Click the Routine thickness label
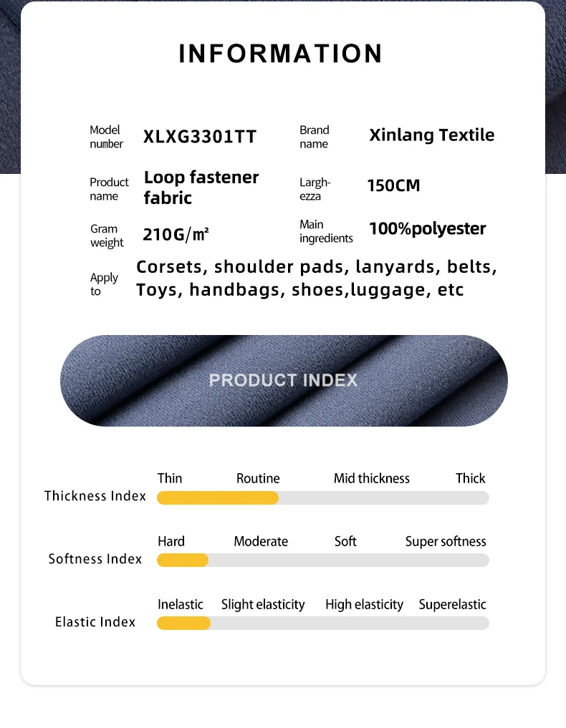Screen dimensions: 566x728 [258, 478]
